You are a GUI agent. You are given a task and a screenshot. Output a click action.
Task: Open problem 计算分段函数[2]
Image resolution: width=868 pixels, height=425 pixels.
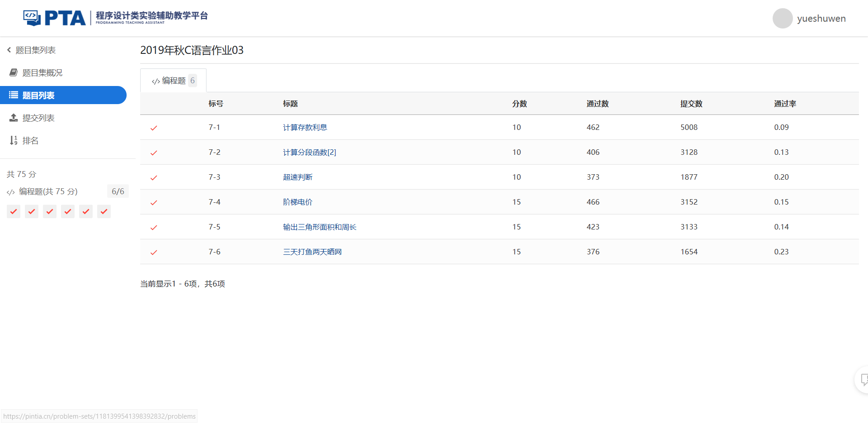(310, 152)
